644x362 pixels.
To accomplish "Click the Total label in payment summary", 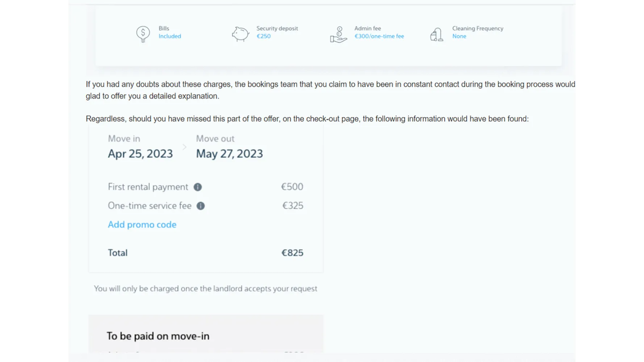I will point(117,253).
